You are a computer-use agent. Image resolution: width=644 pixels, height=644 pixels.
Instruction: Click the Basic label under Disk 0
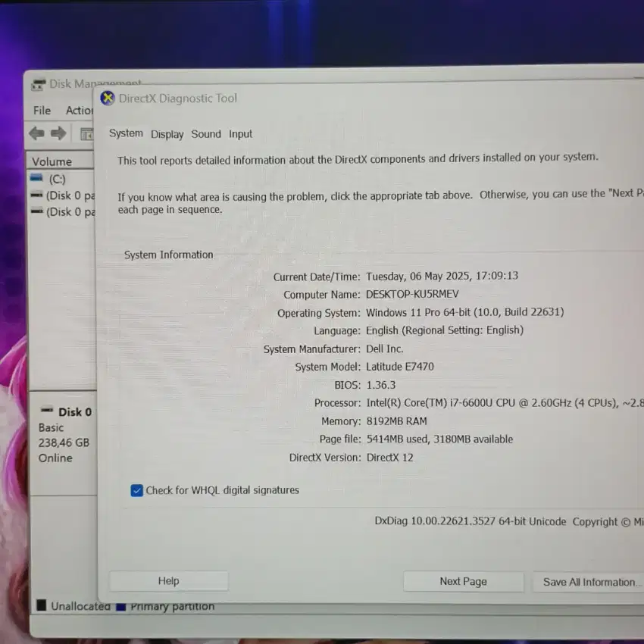(x=51, y=427)
